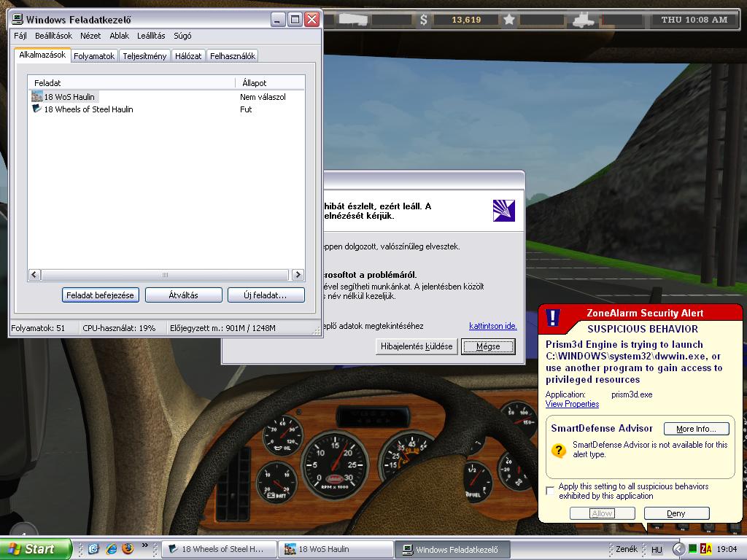Open Internet Explorer from Quick Launch
This screenshot has width=747, height=560.
[112, 548]
